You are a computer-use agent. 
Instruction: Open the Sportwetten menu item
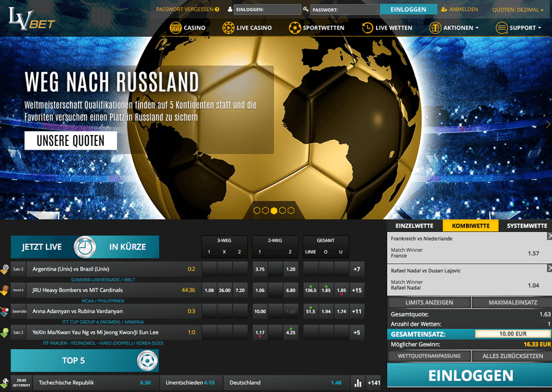point(316,28)
